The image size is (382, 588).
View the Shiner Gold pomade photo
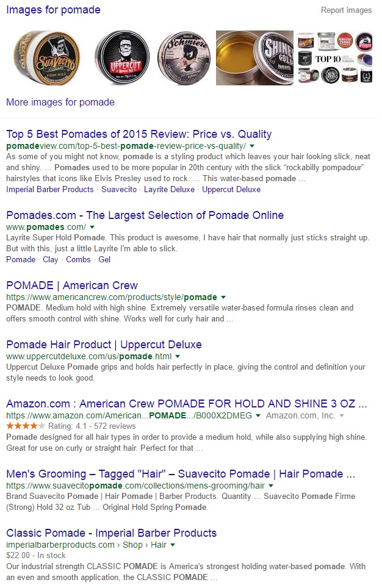click(x=255, y=59)
